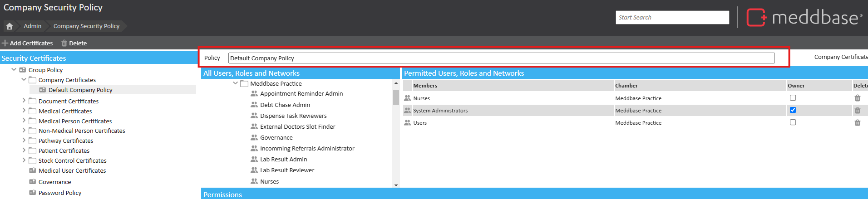Click the roles list scrollbar down arrow
Screen dimensions: 868x199
pyautogui.click(x=396, y=185)
